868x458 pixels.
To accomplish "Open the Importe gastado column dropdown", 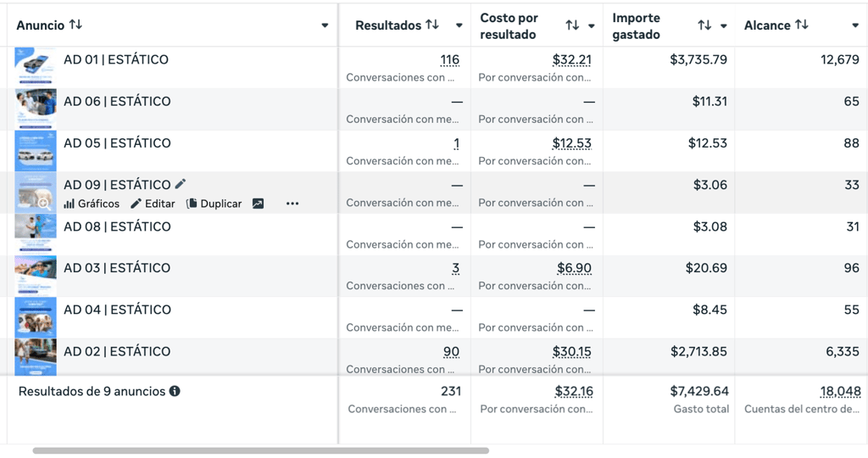I will [724, 25].
